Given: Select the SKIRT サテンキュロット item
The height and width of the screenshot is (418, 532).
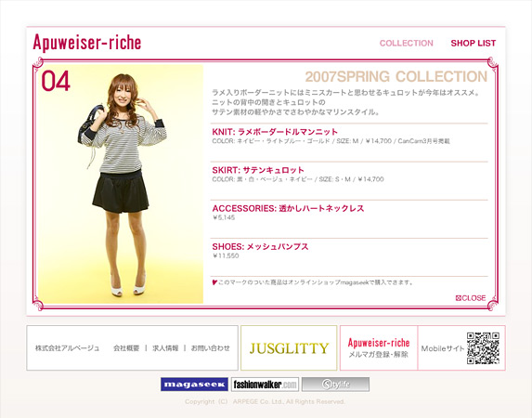Looking at the screenshot, I should click(258, 170).
